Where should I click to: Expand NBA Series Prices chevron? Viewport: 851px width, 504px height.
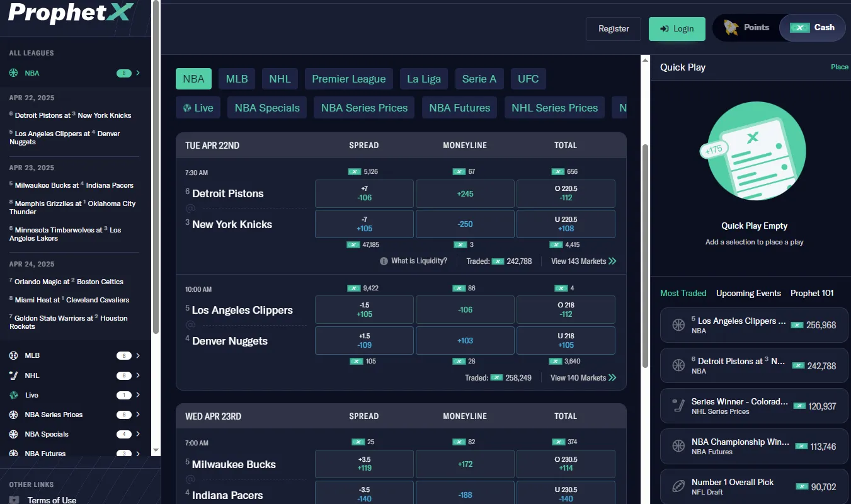click(x=138, y=415)
